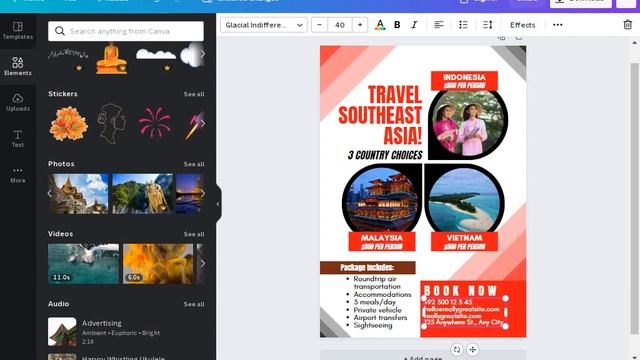Click the Sightseeing bullet text
The width and height of the screenshot is (640, 360).
(373, 325)
